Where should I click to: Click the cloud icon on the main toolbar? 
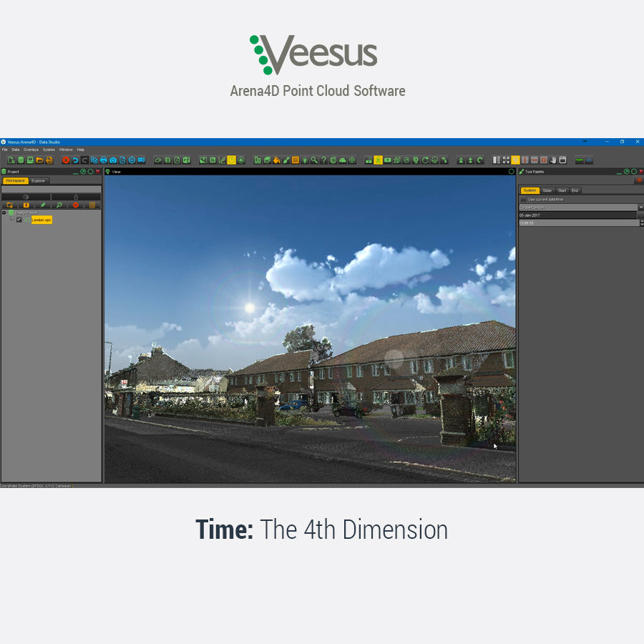point(341,160)
